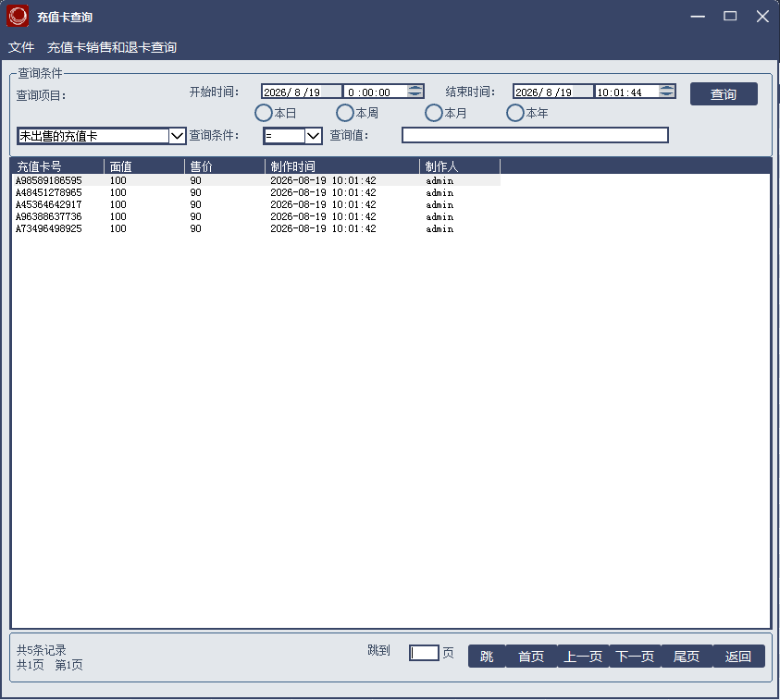Screen dimensions: 780x700
Task: Minimize the 充值卡查询 window
Action: coord(698,17)
